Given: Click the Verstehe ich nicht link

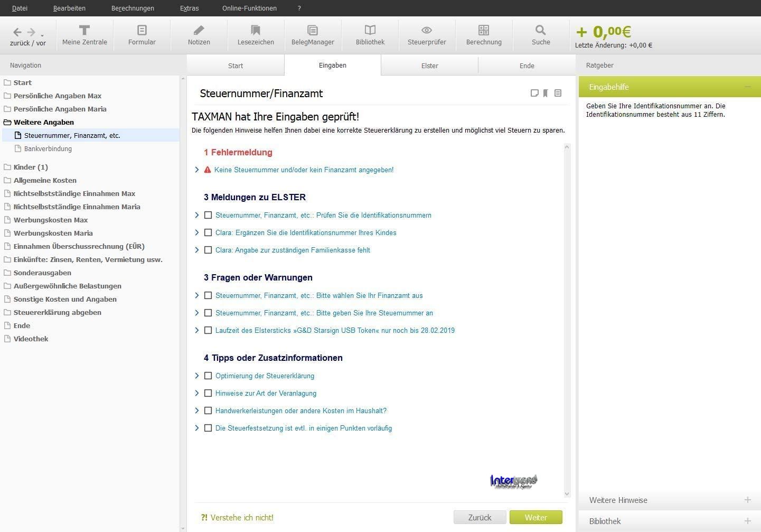Looking at the screenshot, I should click(x=237, y=518).
